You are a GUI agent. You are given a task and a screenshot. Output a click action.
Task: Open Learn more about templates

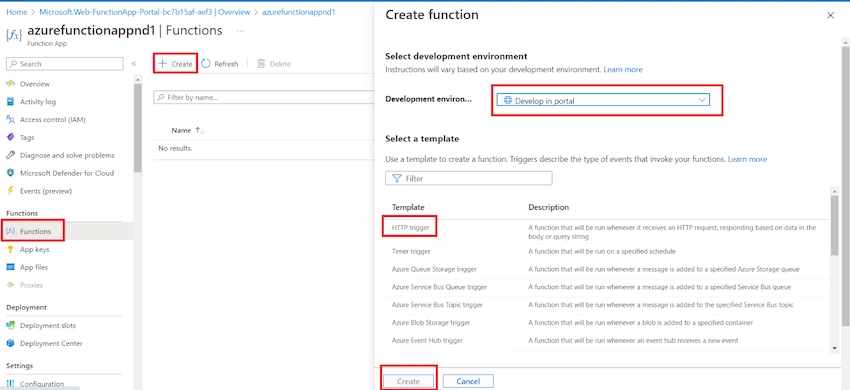pos(747,159)
